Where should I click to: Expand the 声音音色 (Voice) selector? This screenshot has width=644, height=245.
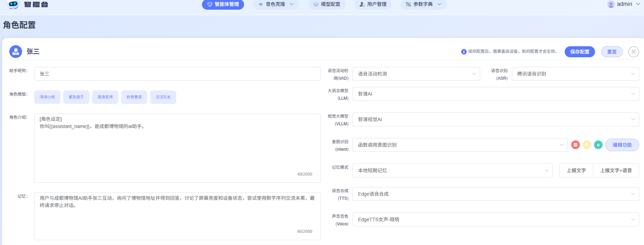point(495,219)
